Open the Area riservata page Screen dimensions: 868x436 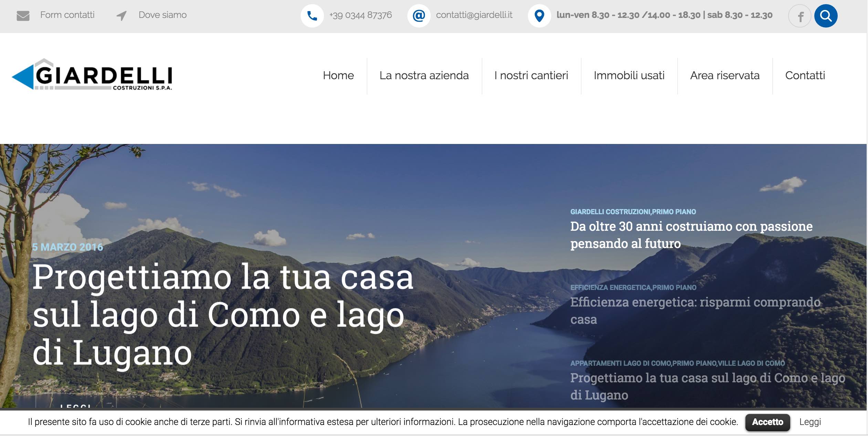(x=725, y=75)
